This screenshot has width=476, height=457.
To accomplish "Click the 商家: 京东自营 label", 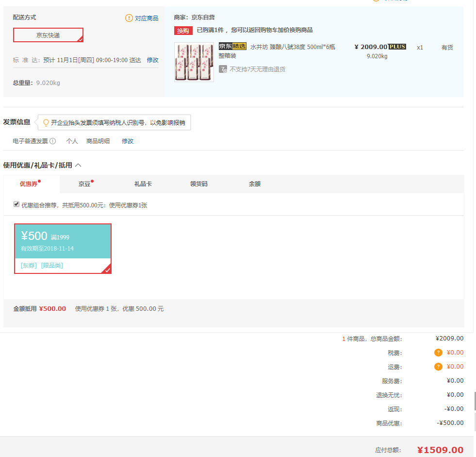I will coord(194,17).
